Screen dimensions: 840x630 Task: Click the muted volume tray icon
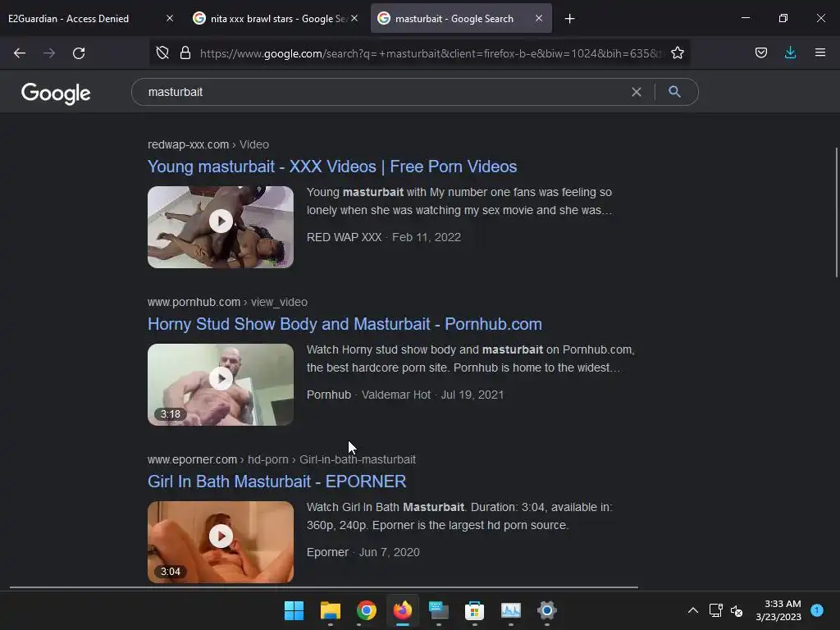point(737,610)
